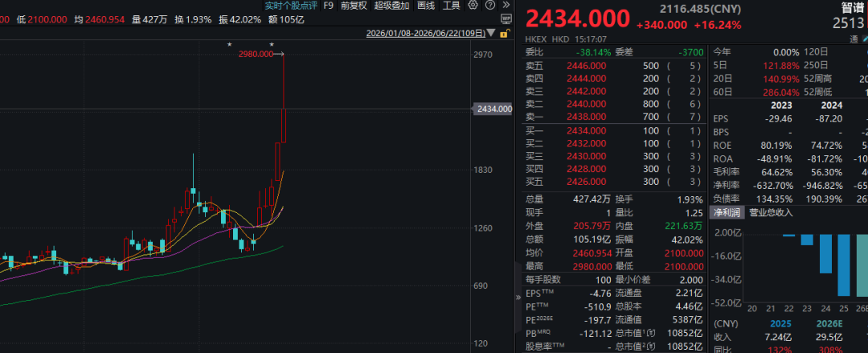Select the 画线 drawing tool menu
The height and width of the screenshot is (353, 868).
point(426,6)
